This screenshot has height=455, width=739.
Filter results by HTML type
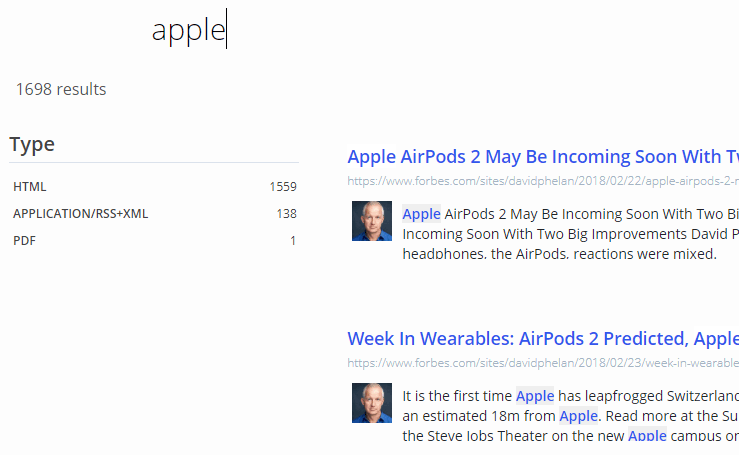[x=30, y=187]
